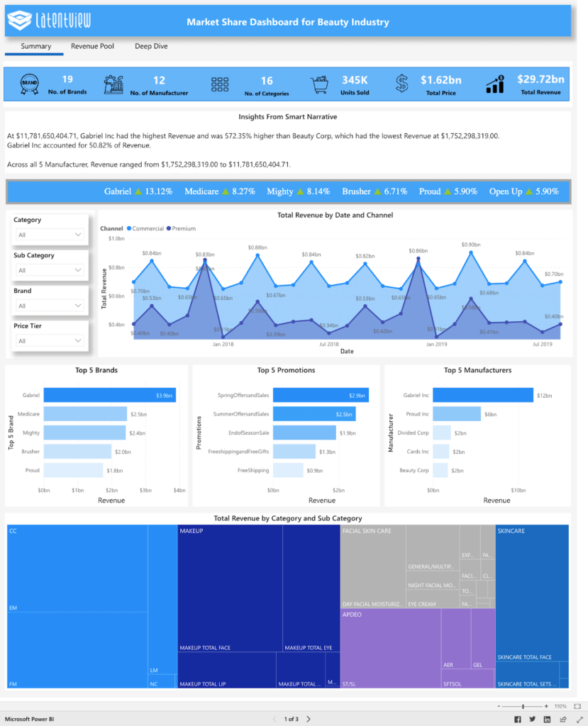The height and width of the screenshot is (726, 588).
Task: Open the Price Tier filter dropdown
Action: 50,341
